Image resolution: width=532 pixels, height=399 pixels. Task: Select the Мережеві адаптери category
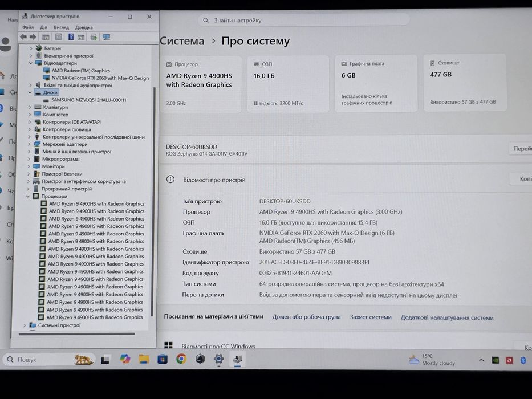coord(65,145)
